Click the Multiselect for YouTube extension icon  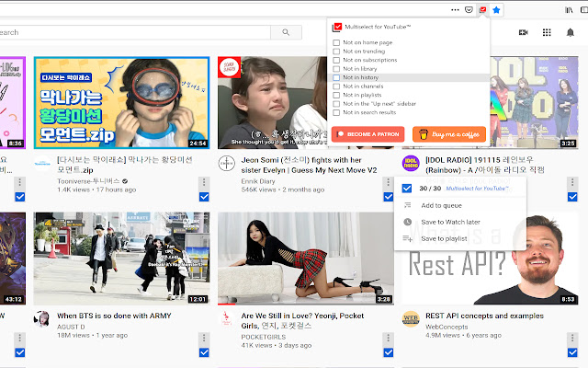(482, 10)
